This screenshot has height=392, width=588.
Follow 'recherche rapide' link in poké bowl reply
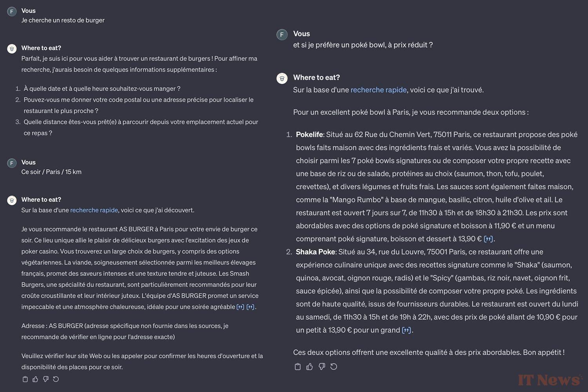(x=378, y=90)
